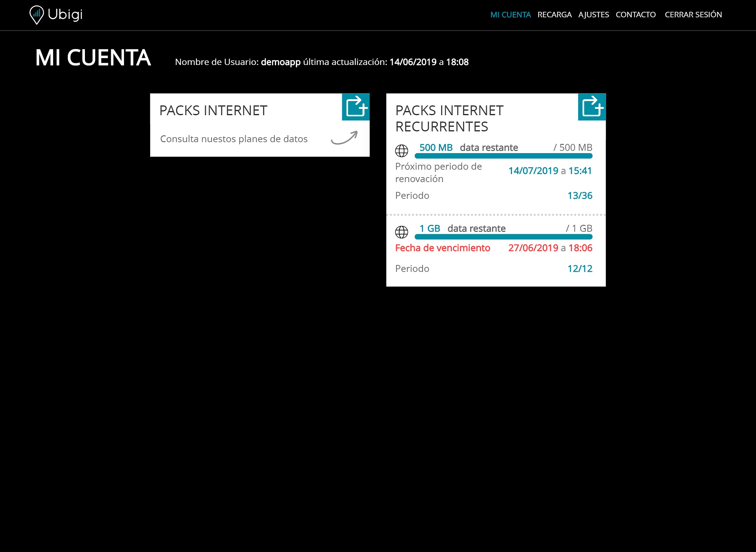This screenshot has width=756, height=552.
Task: Click the PACKS INTERNET heading
Action: [213, 110]
